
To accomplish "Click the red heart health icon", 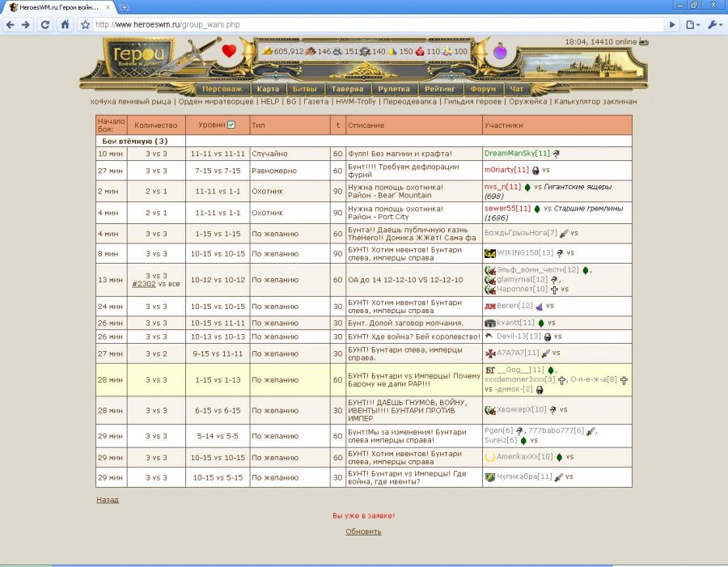I will (x=229, y=51).
